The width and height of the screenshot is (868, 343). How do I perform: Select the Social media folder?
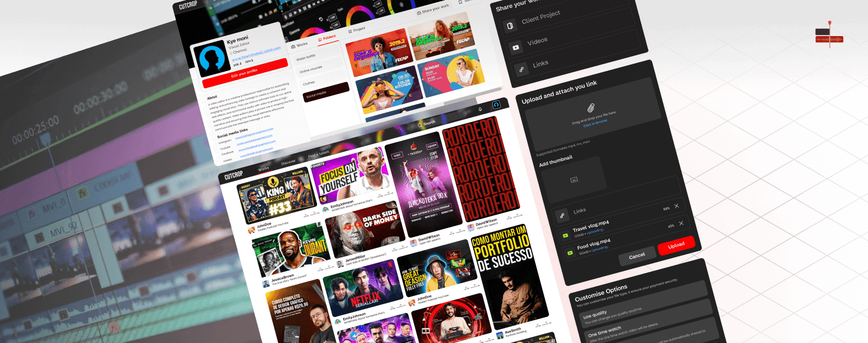coord(326,93)
